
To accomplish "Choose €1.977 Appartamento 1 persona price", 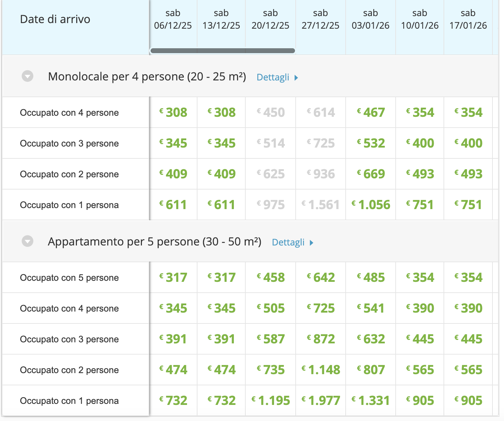I will click(x=321, y=401).
